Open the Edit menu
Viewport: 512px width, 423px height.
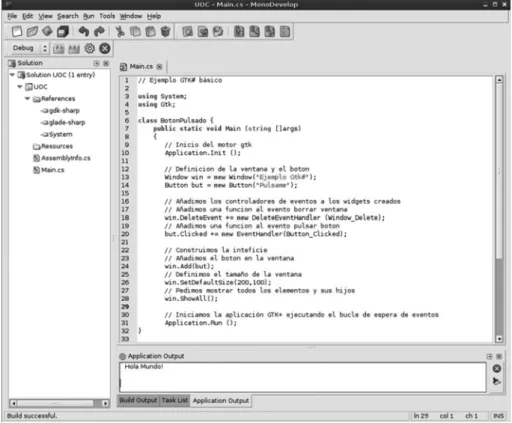28,16
